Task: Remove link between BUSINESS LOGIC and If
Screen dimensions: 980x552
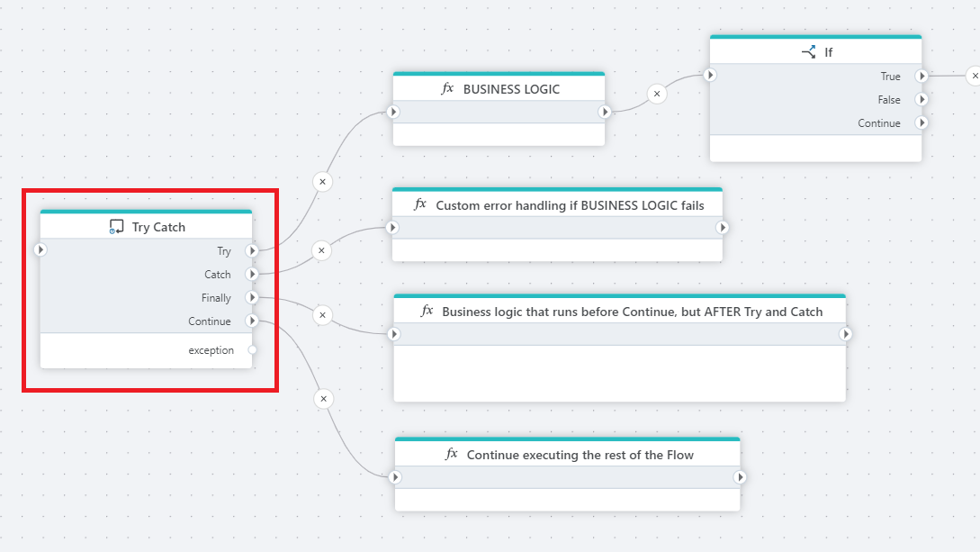Action: point(657,93)
